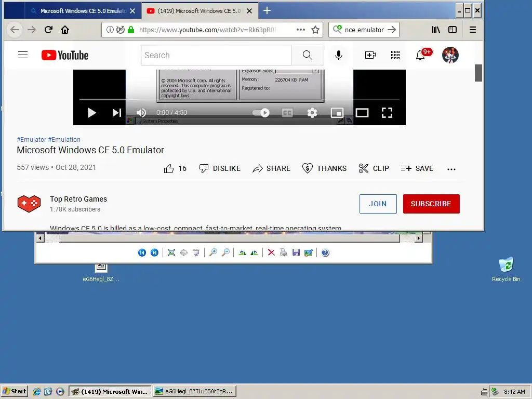This screenshot has height=399, width=532.
Task: Save a copy with floppy disk icon
Action: [x=296, y=252]
